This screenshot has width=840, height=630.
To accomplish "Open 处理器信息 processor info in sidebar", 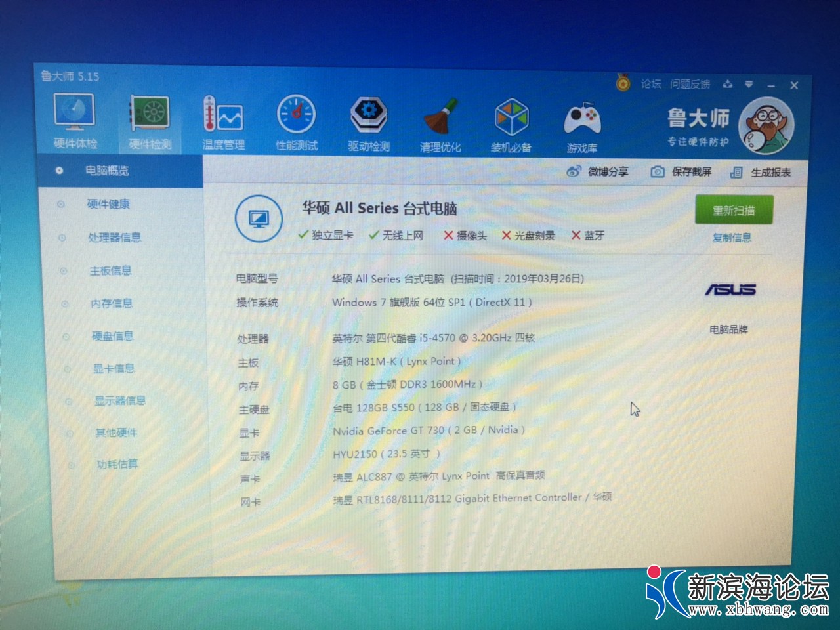I will [114, 237].
